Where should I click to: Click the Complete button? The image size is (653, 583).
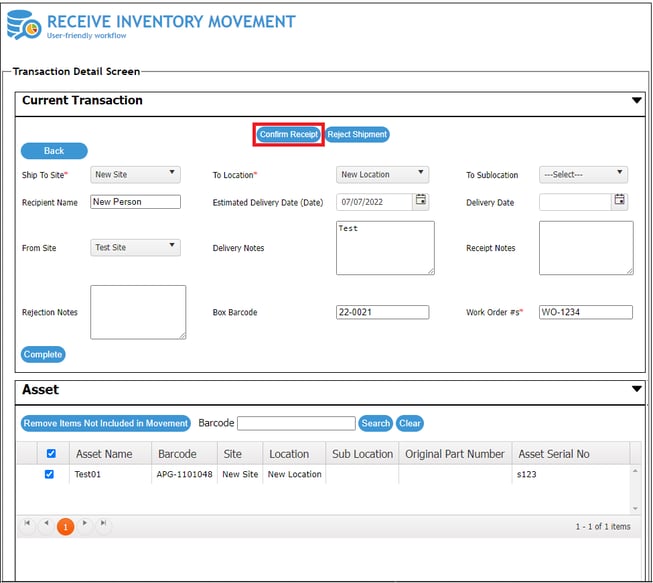point(43,354)
